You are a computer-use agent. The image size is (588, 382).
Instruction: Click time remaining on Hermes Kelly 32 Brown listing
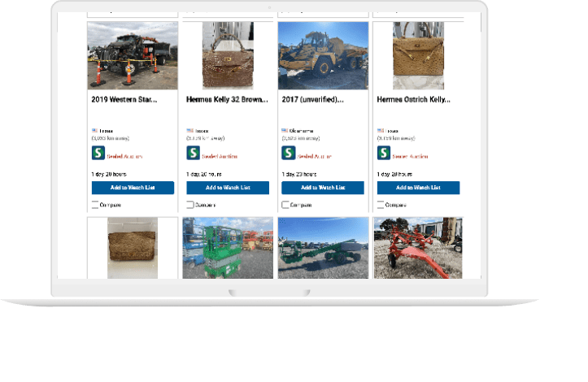click(204, 174)
